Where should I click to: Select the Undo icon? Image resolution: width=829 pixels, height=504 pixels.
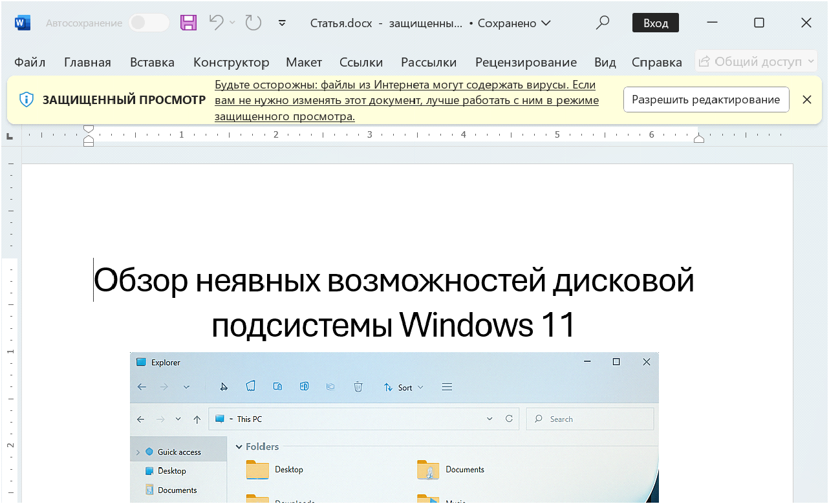click(x=216, y=22)
